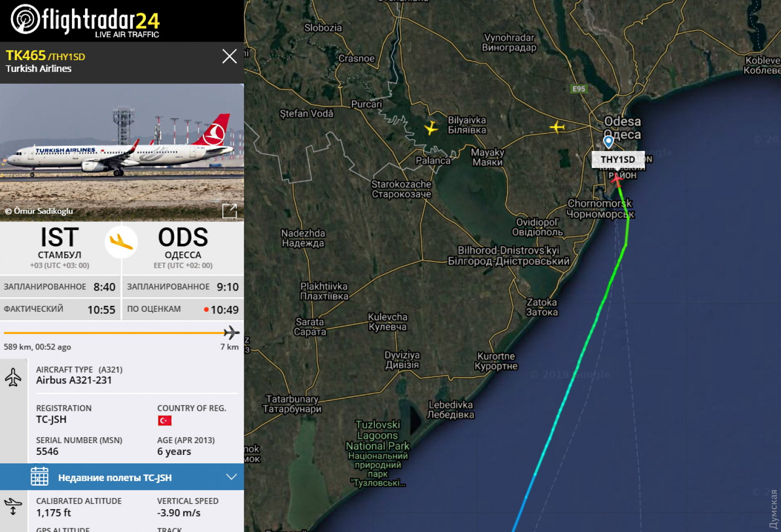Click the Turkish flag country icon

(x=165, y=421)
